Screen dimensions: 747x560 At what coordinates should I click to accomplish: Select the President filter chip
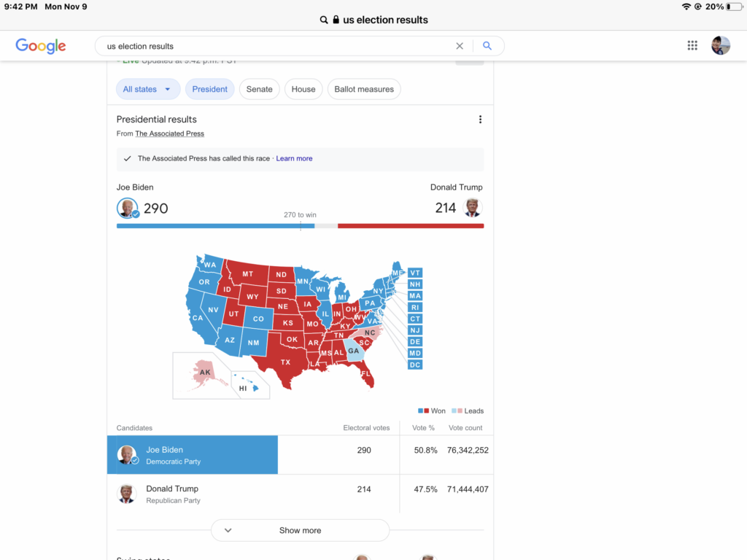[x=210, y=89]
